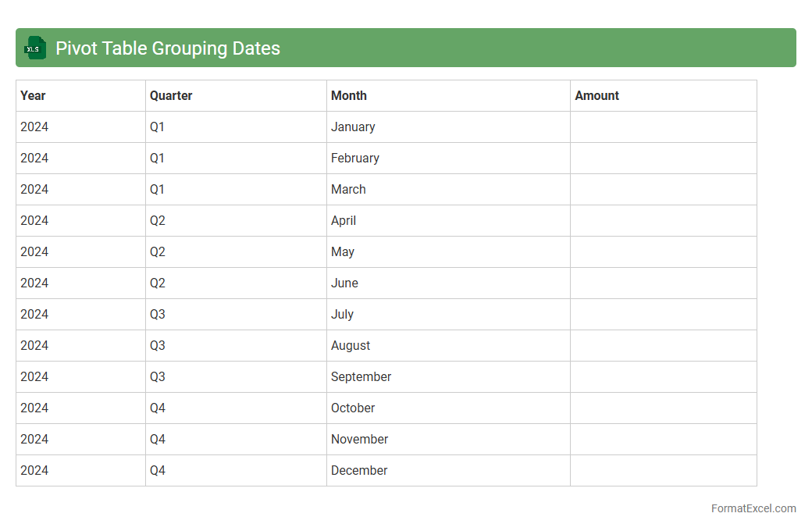Screen dimensions: 812x531
Task: Click the Q1 cell in January row
Action: pyautogui.click(x=158, y=127)
